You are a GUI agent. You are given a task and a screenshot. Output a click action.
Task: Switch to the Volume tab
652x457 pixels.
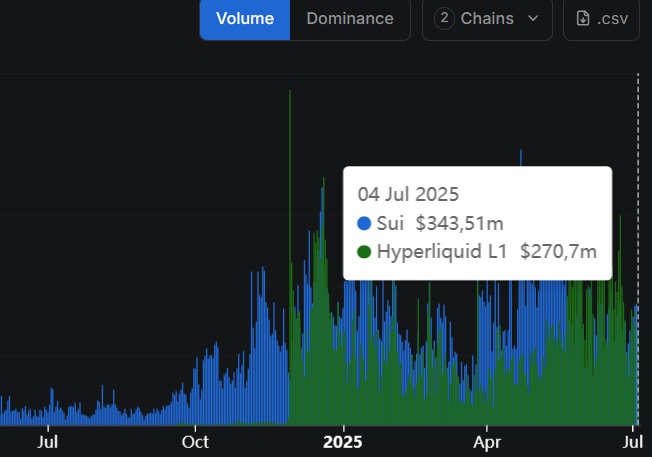pyautogui.click(x=245, y=19)
